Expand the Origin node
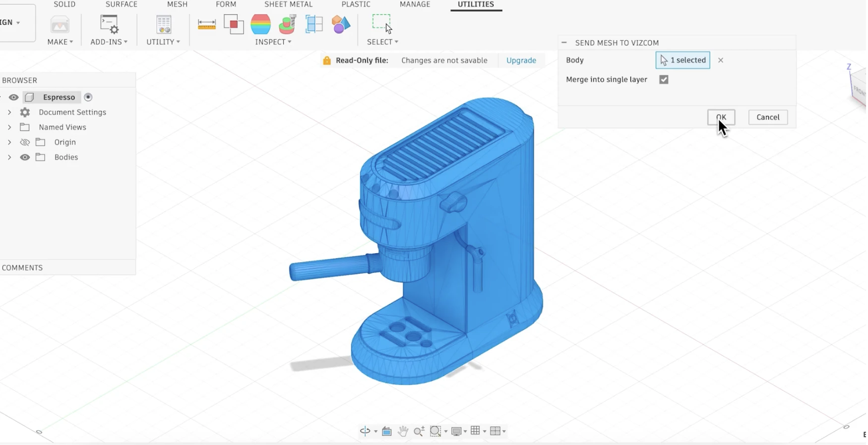868x445 pixels. pos(9,142)
